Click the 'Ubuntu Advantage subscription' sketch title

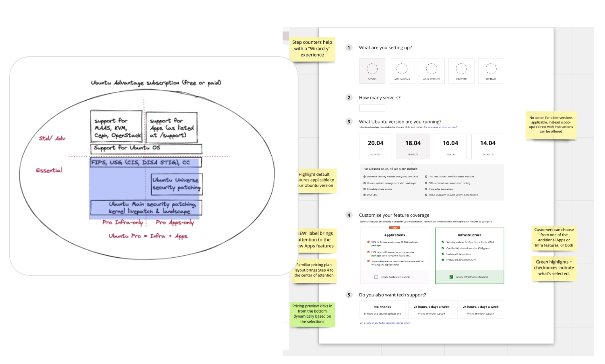[156, 83]
